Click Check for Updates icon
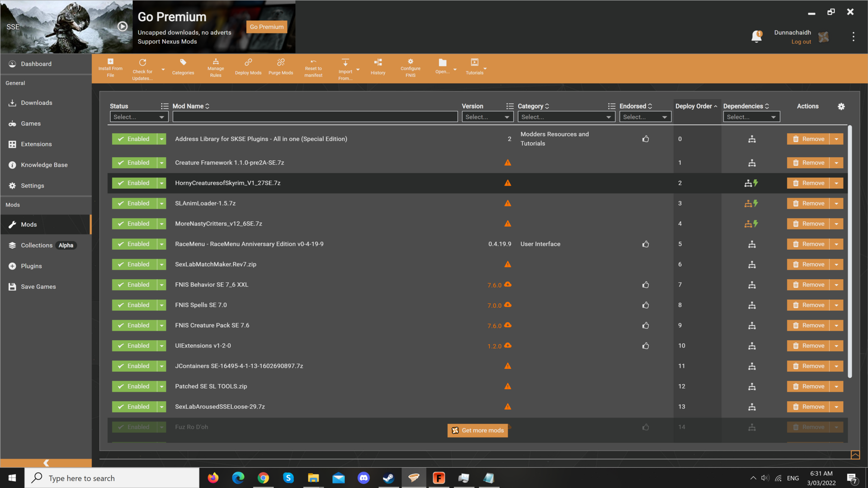 [x=142, y=62]
